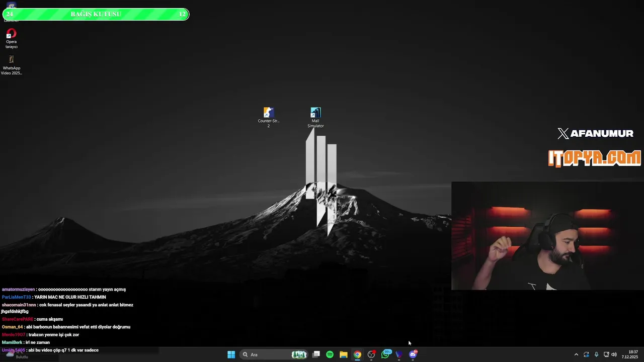Click the webcam overlay of the streamer
The height and width of the screenshot is (362, 644).
coord(547,236)
